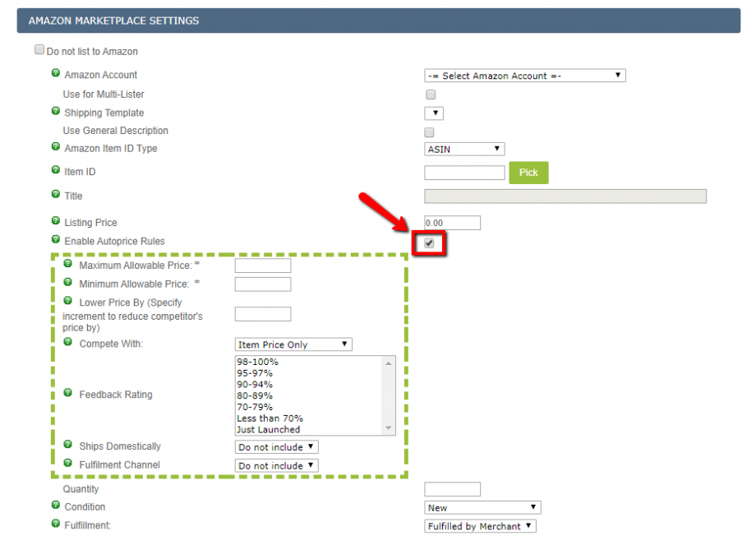Image resolution: width=756 pixels, height=545 pixels.
Task: Open the Fulfilment Channel dropdown
Action: point(276,465)
